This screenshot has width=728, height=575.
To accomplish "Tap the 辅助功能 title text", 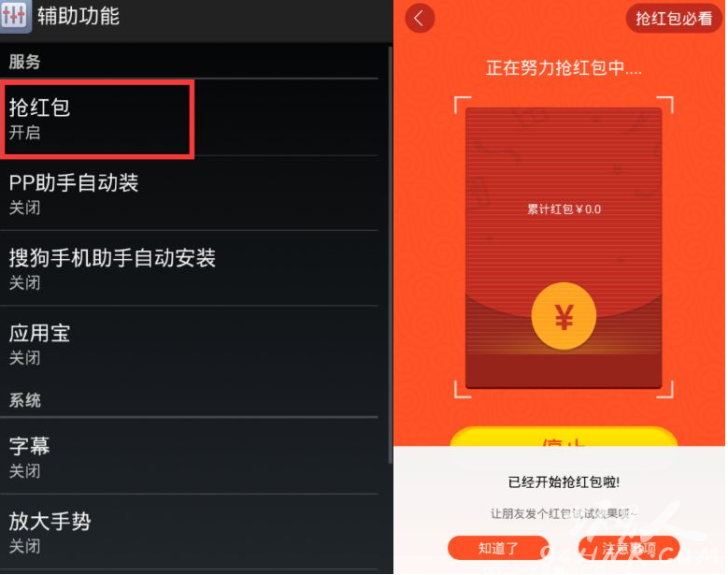I will click(x=78, y=16).
